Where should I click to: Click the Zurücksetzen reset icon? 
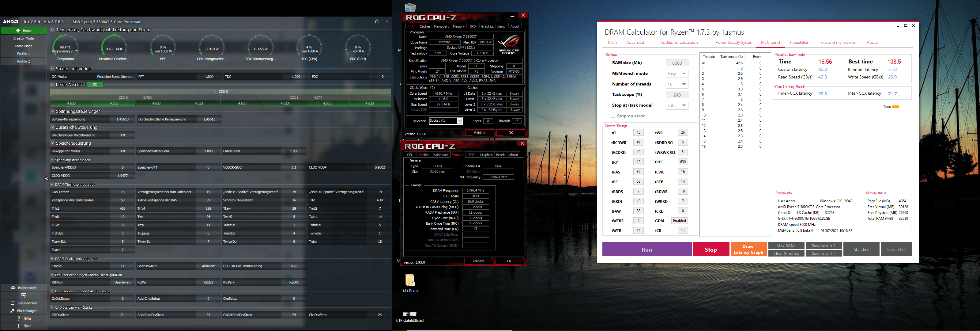[x=13, y=303]
